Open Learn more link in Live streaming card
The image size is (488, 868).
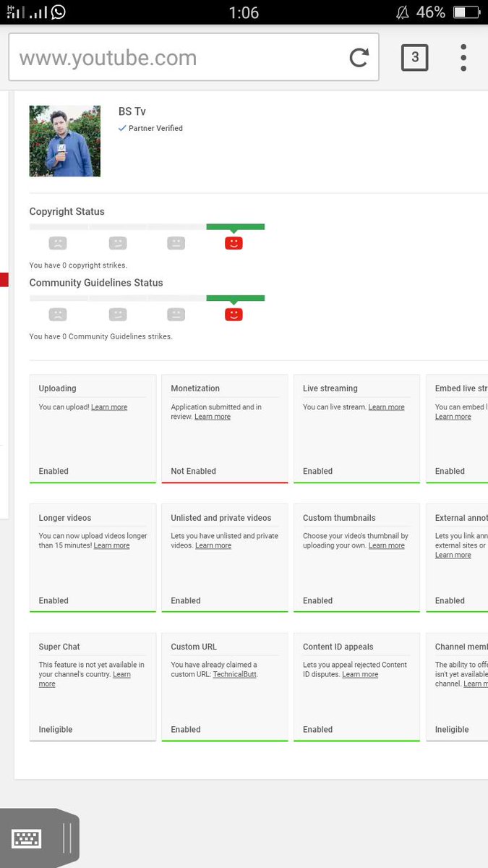click(387, 407)
